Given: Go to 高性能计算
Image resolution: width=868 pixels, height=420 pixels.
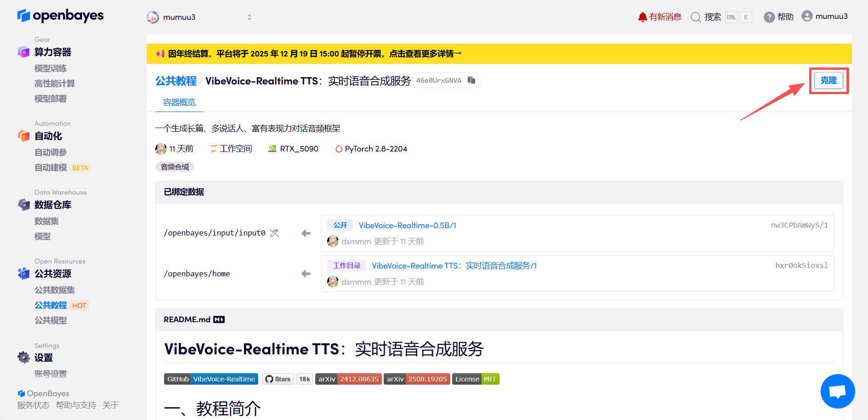Looking at the screenshot, I should tap(55, 84).
